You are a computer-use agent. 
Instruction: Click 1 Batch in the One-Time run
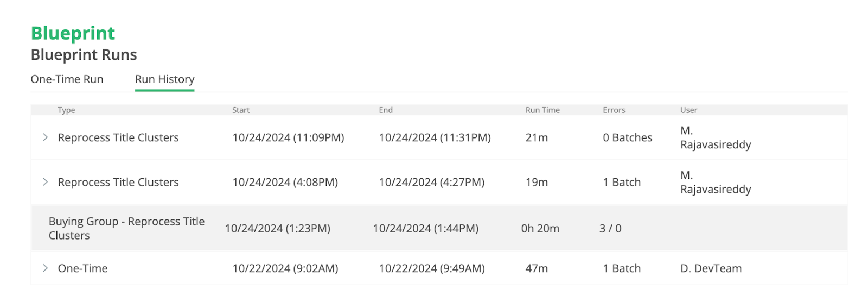(622, 268)
